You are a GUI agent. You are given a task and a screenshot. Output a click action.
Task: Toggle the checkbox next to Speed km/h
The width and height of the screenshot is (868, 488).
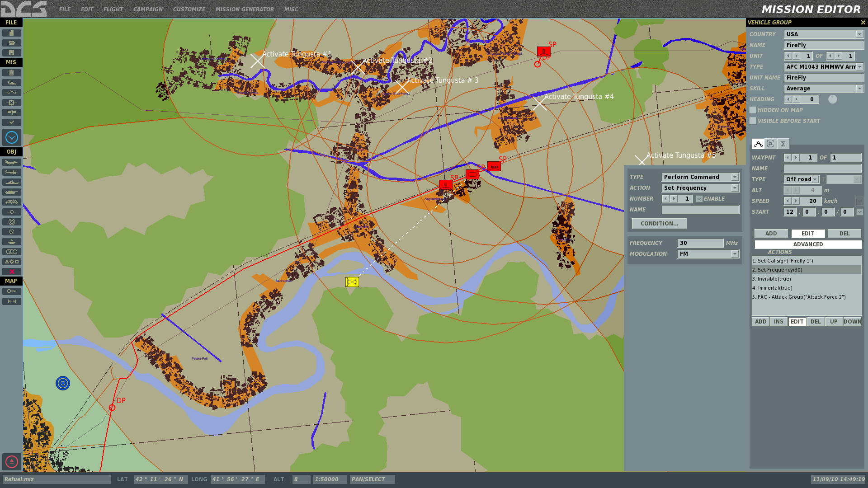coord(859,201)
